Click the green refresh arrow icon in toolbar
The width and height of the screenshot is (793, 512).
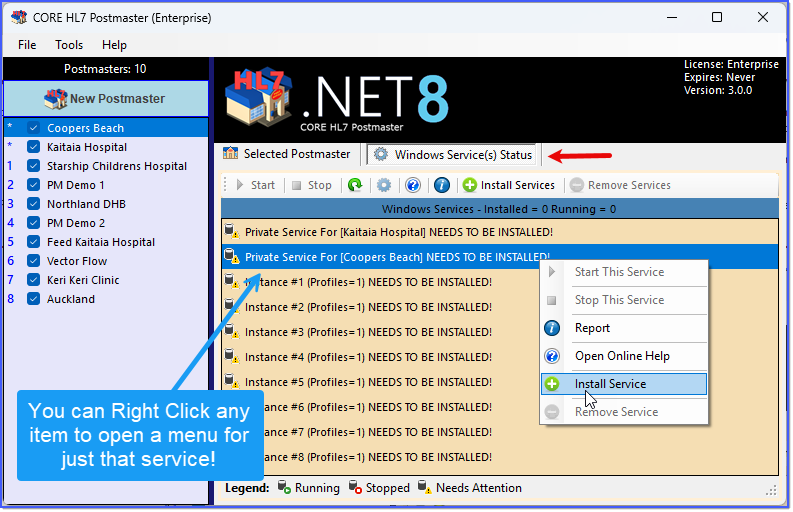[355, 185]
